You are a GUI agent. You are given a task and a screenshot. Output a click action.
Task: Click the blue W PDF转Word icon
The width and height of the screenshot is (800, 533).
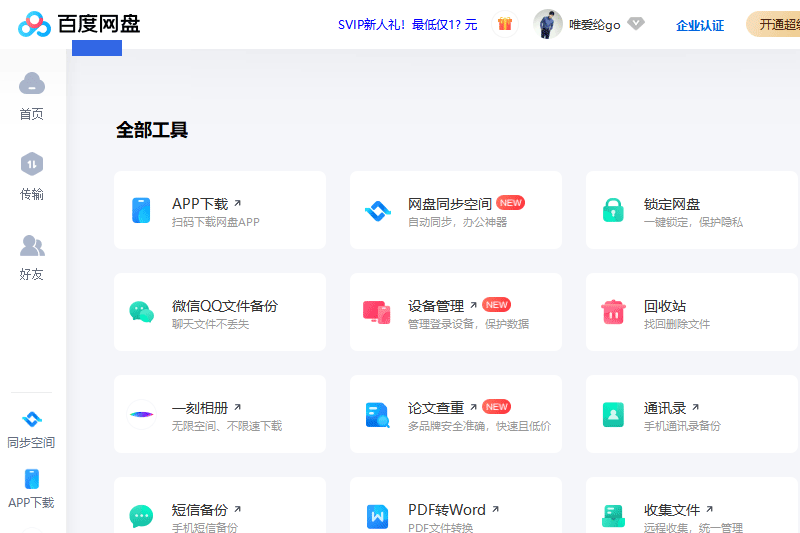378,516
